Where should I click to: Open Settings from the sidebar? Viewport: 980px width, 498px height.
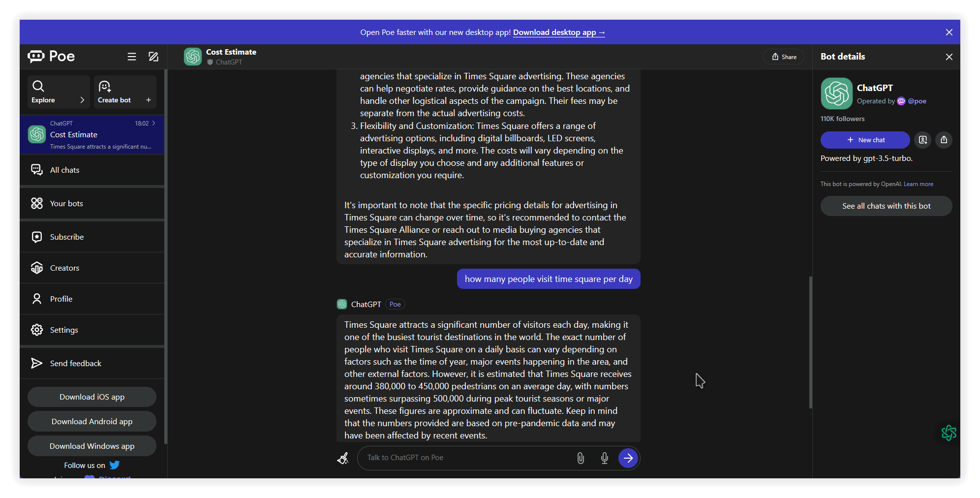[92, 330]
